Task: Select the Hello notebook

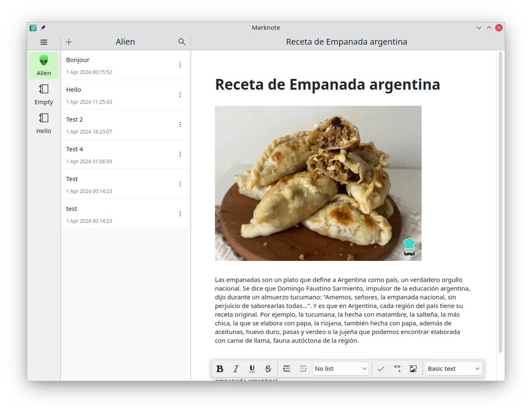Action: tap(43, 123)
